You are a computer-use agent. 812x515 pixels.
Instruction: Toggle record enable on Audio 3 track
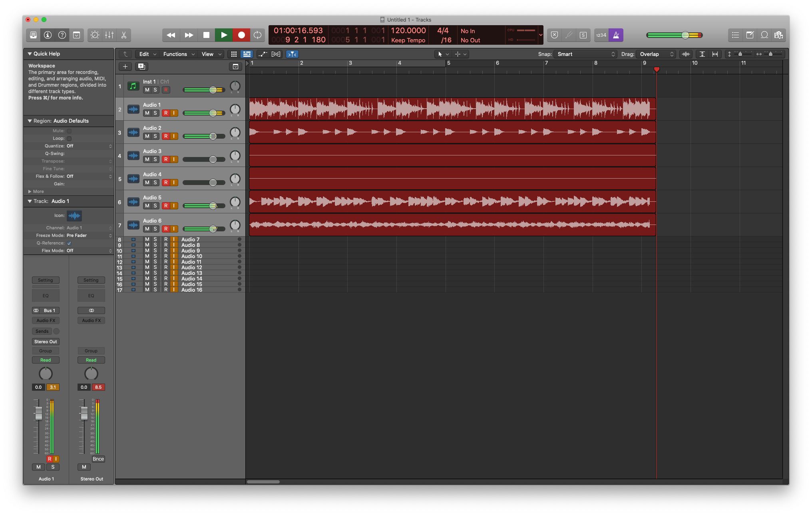(x=165, y=159)
